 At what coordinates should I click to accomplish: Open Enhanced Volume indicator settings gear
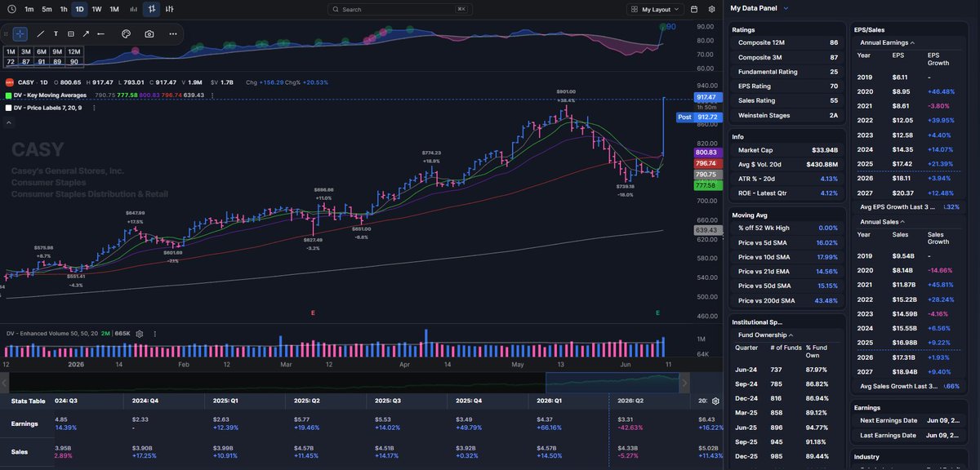click(140, 334)
